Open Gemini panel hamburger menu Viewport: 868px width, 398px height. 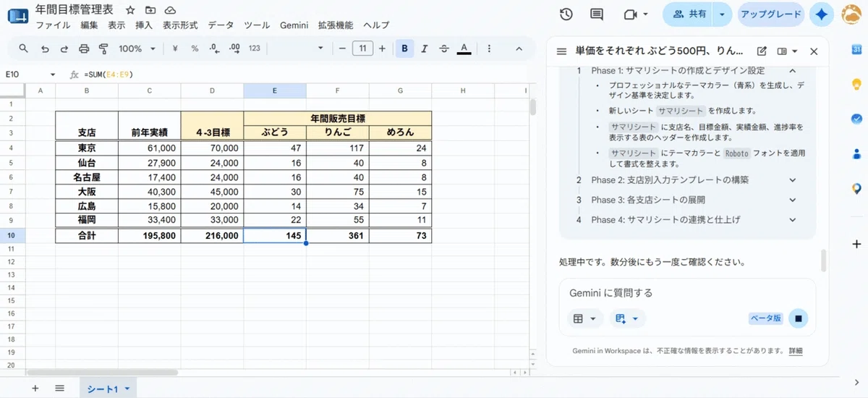[x=561, y=51]
